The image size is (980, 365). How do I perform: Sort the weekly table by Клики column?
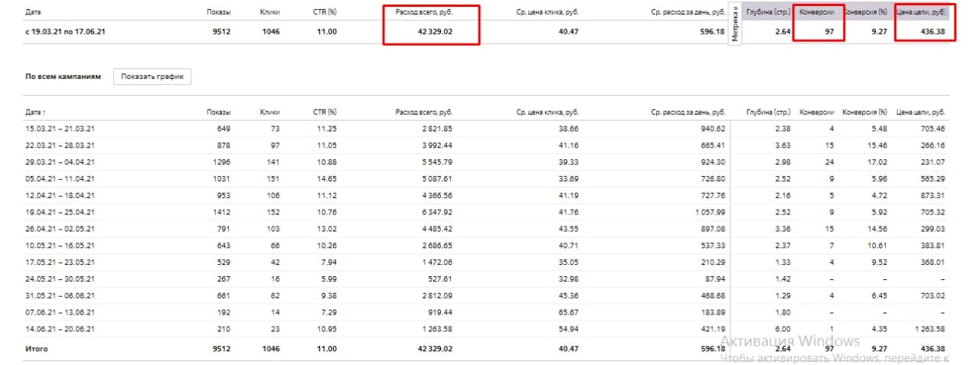[x=269, y=112]
